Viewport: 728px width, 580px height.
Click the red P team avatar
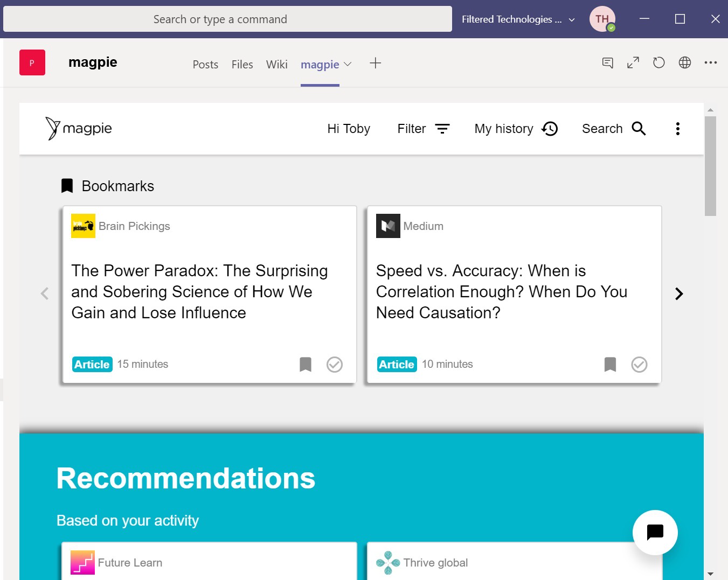[x=32, y=62]
